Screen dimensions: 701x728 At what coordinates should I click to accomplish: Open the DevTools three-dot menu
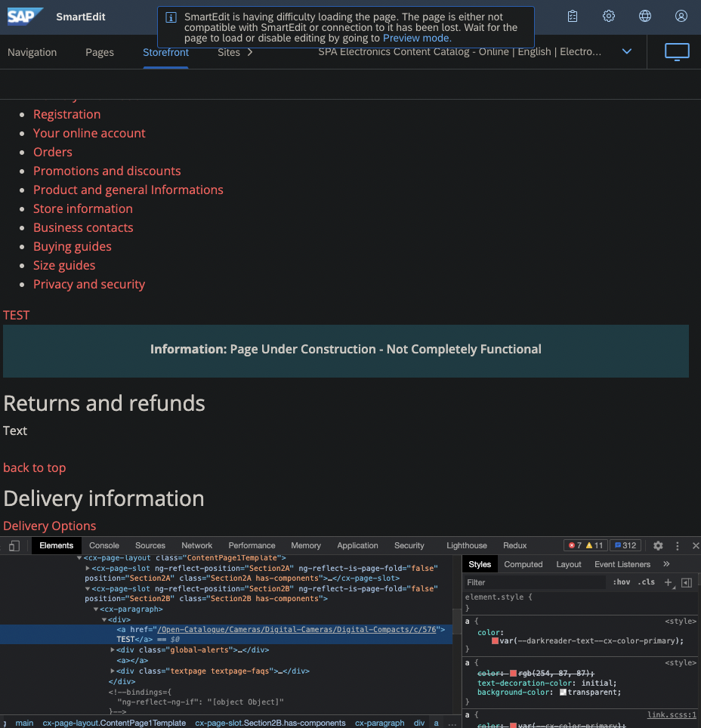click(676, 545)
